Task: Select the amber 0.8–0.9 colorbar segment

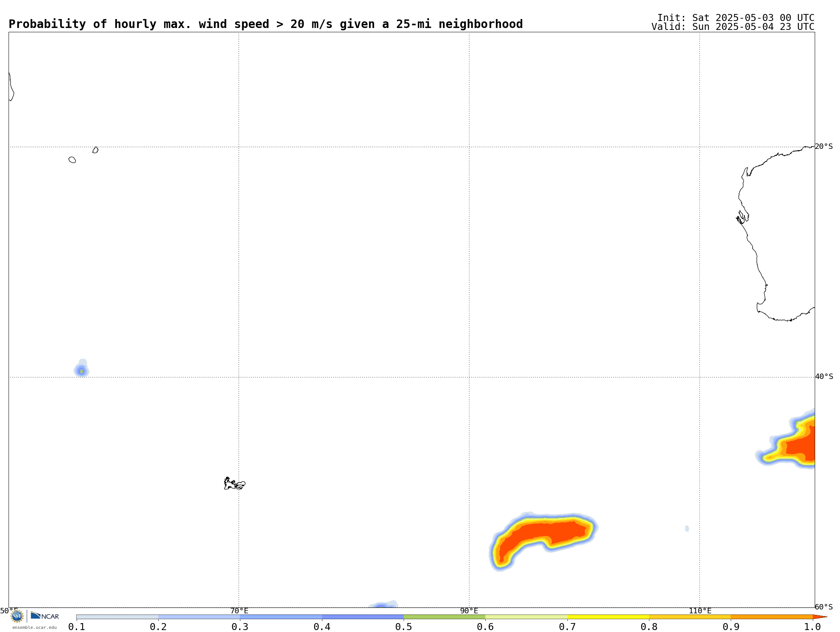Action: point(690,617)
